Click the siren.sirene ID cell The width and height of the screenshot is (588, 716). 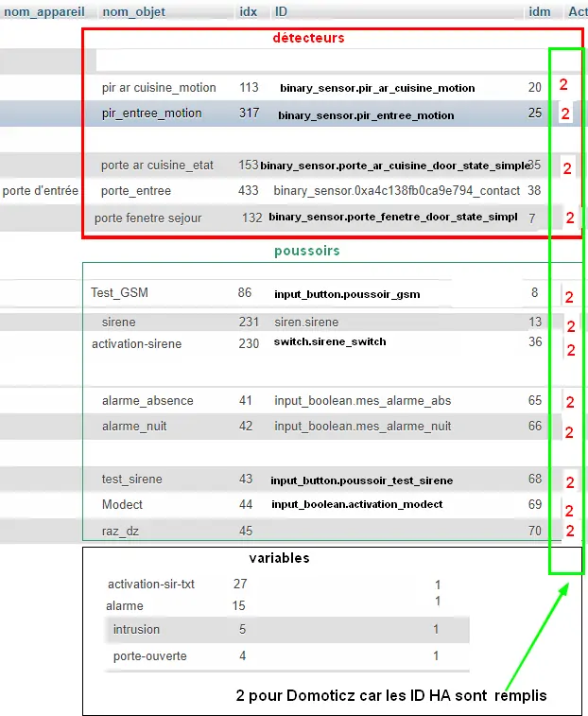click(x=306, y=322)
